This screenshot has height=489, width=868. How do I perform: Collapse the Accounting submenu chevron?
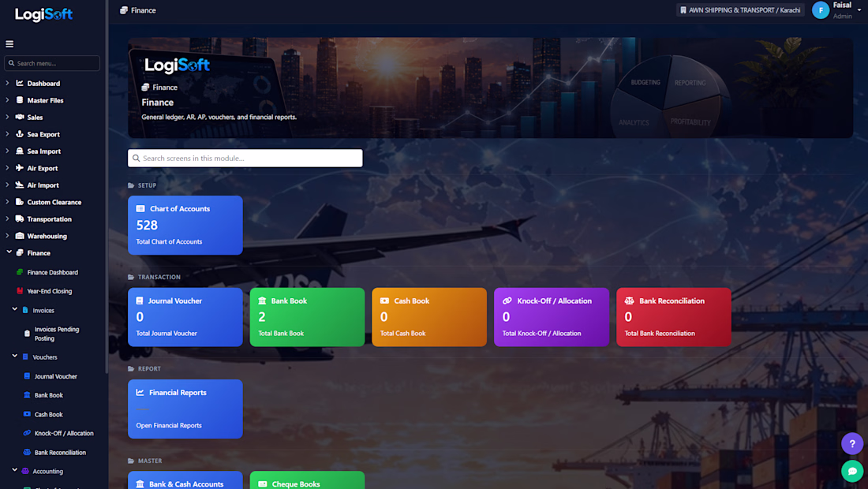point(15,470)
